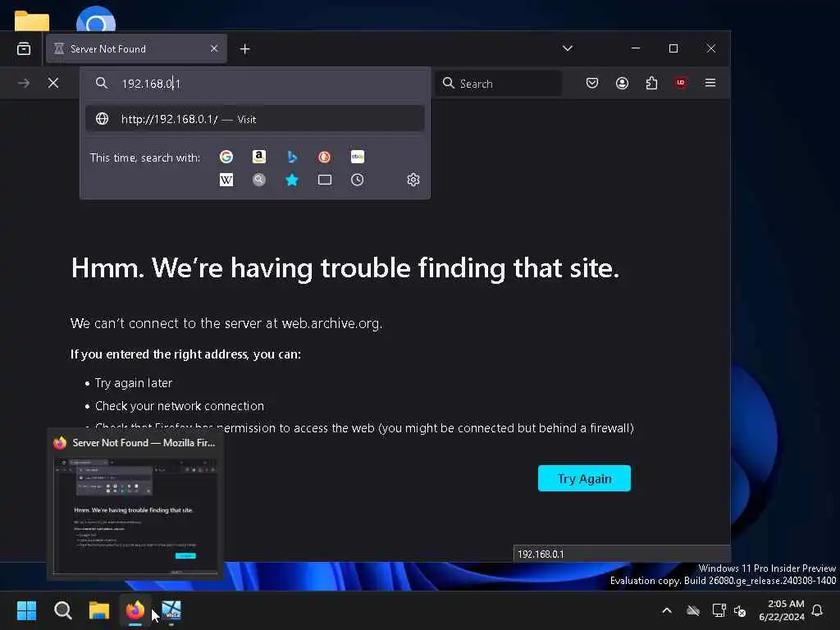Open the last pinned taskbar app
The height and width of the screenshot is (630, 840).
171,610
